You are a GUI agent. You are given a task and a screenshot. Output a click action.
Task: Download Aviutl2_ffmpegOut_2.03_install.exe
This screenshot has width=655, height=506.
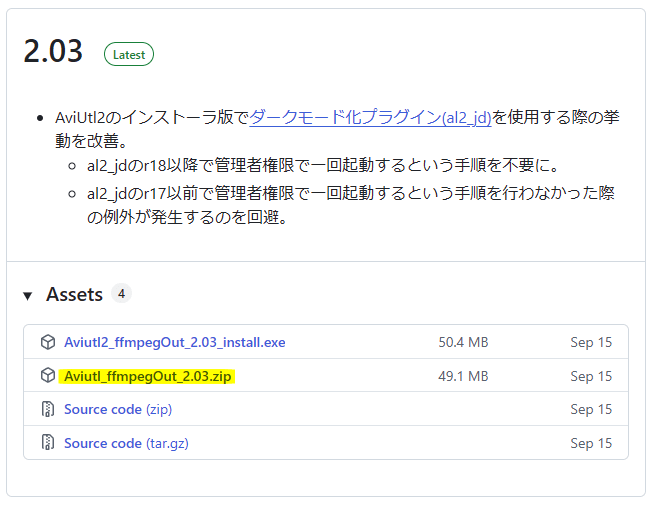pyautogui.click(x=174, y=343)
